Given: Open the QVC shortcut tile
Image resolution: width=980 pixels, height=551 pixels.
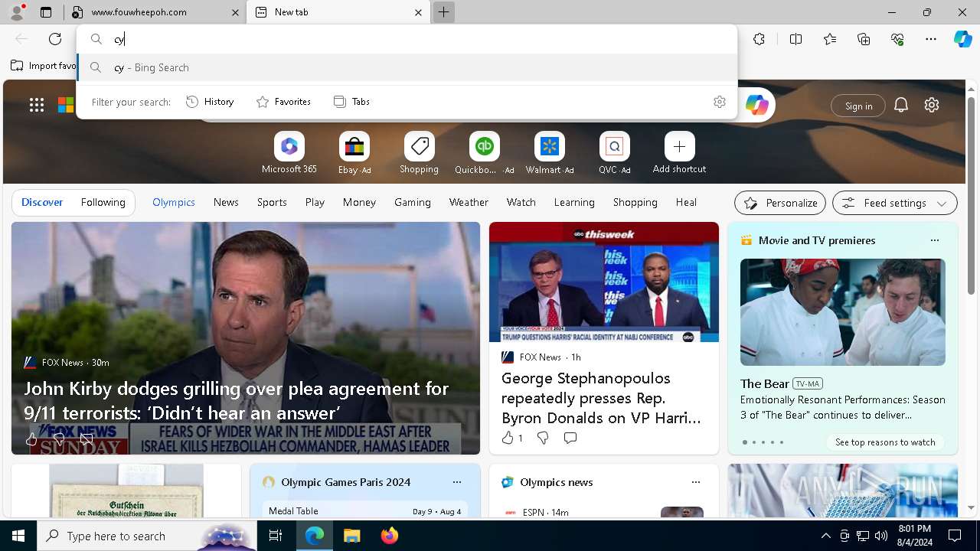Looking at the screenshot, I should coord(614,153).
